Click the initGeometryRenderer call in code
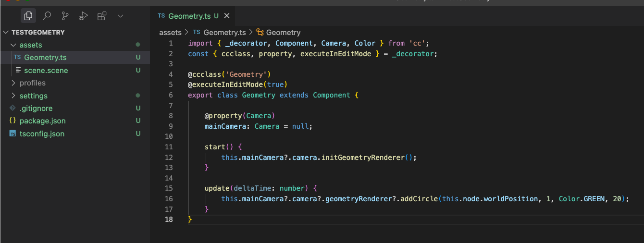Viewport: 644px width, 243px height. click(363, 158)
